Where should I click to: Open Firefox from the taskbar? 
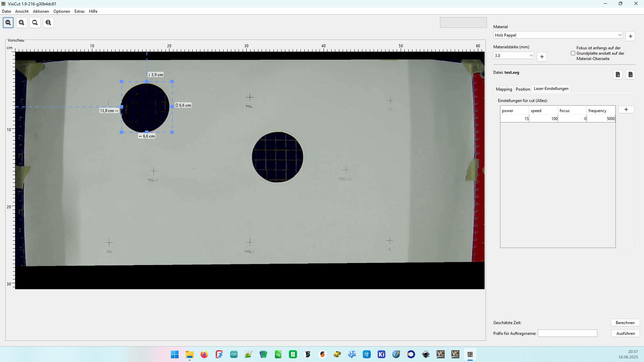pyautogui.click(x=204, y=354)
